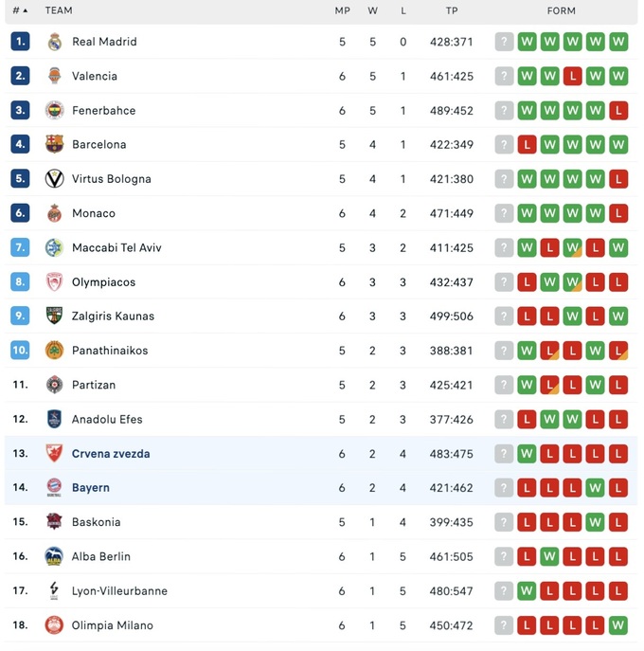The image size is (644, 651).
Task: Click the Panathinaikos team logo
Action: click(x=55, y=351)
